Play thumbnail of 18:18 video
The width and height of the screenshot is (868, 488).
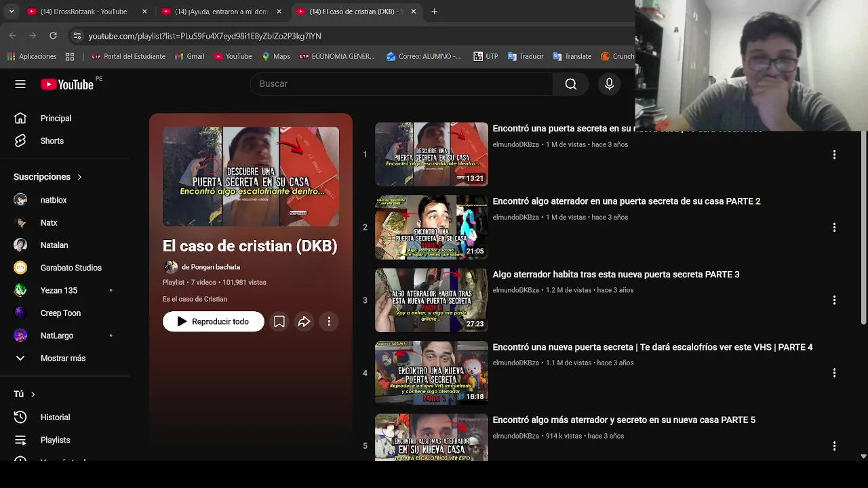click(x=431, y=373)
